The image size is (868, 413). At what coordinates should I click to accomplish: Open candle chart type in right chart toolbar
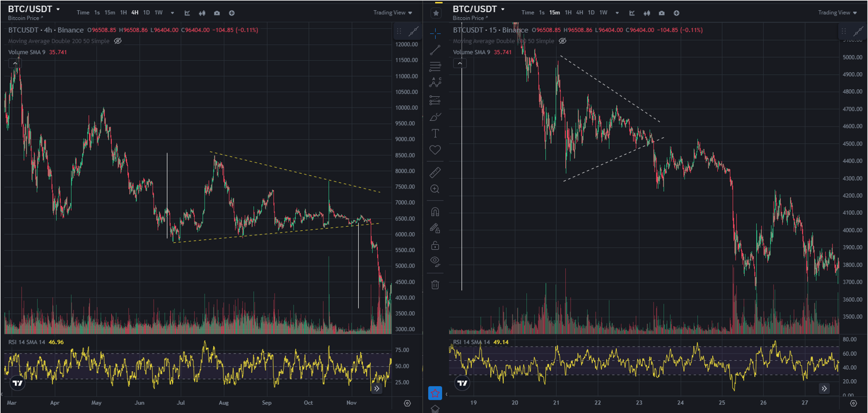(647, 13)
